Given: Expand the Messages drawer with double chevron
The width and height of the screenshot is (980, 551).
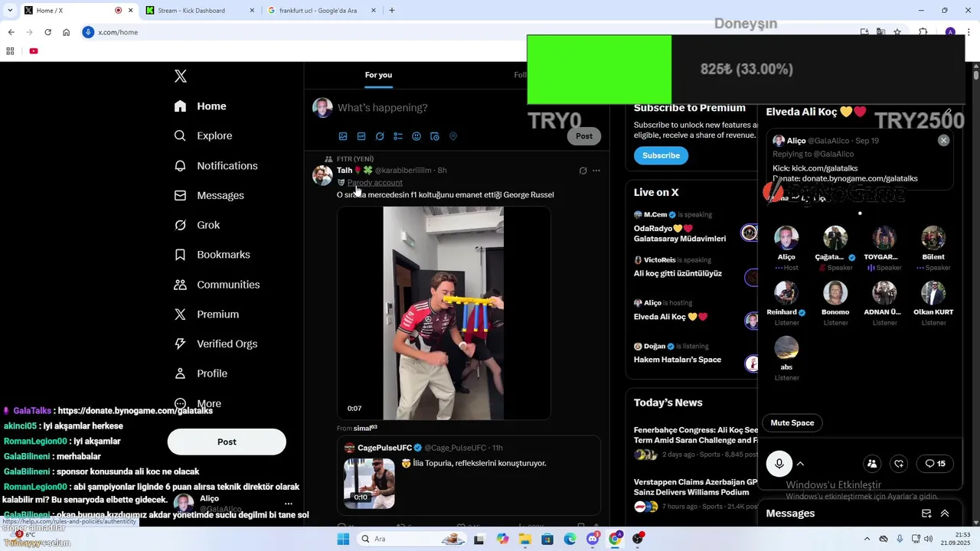Looking at the screenshot, I should click(x=945, y=514).
